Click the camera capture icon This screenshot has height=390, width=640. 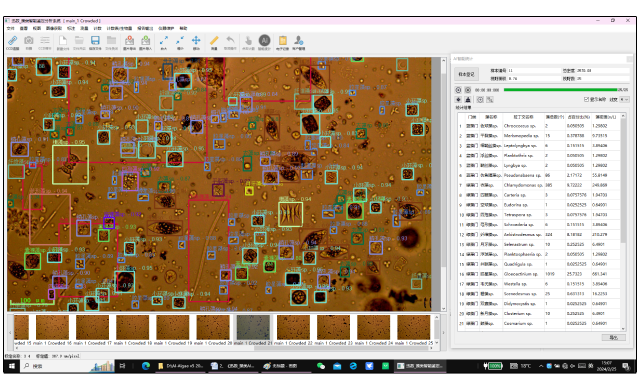click(29, 40)
